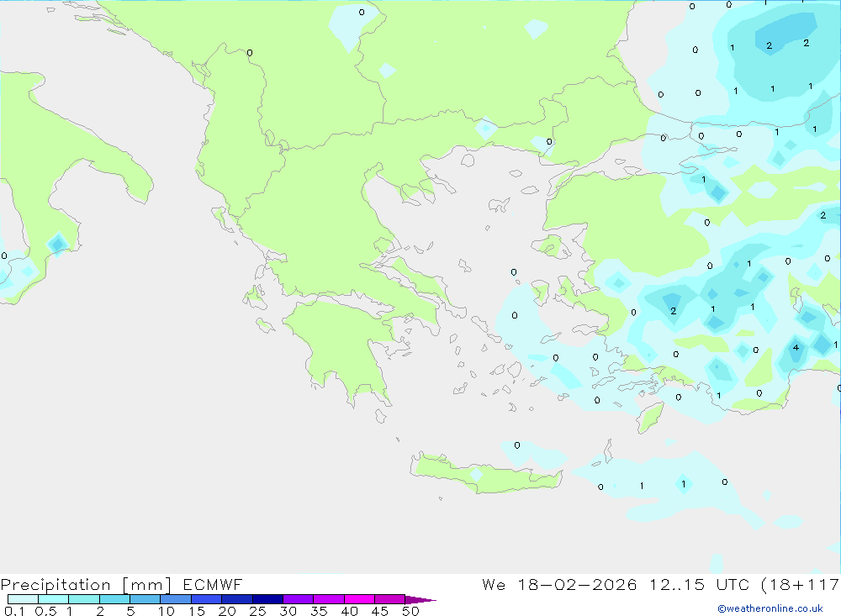Click the 0.1–0.5 mm legend color swatch
The height and width of the screenshot is (616, 841).
click(x=23, y=599)
